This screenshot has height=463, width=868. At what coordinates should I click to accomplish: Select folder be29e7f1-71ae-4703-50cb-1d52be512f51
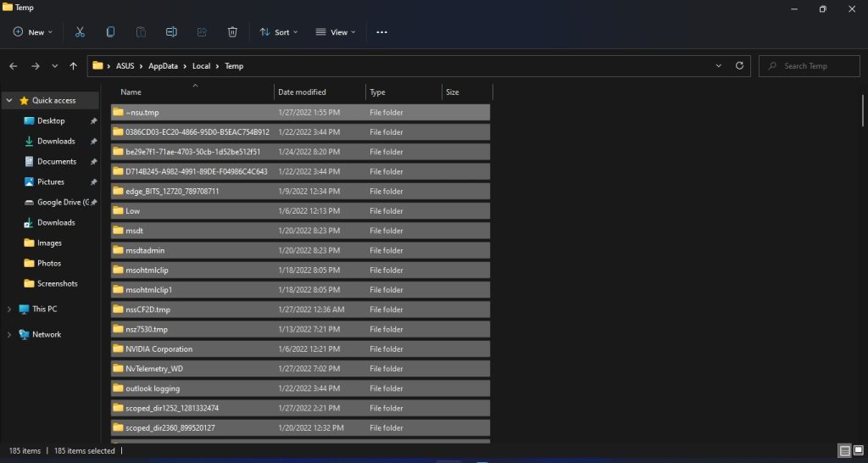[x=300, y=152]
